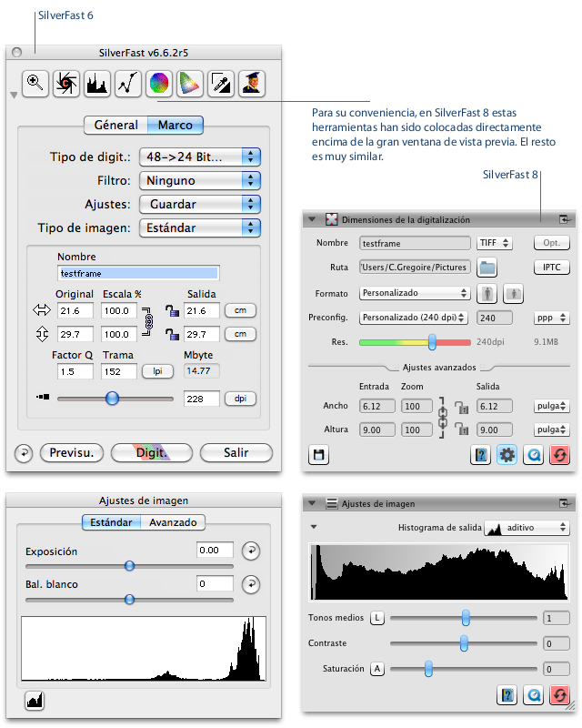The width and height of the screenshot is (582, 728).
Task: Toggle the A button beside Saturación
Action: tap(377, 669)
